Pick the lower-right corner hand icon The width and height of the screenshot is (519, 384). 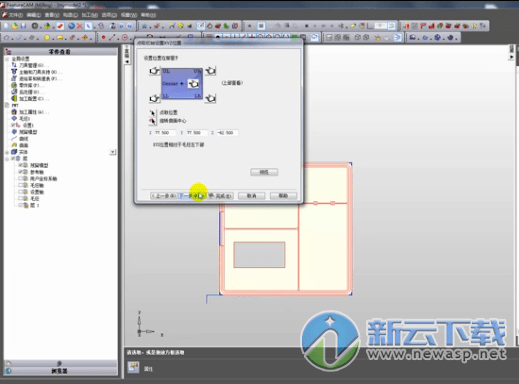[210, 98]
